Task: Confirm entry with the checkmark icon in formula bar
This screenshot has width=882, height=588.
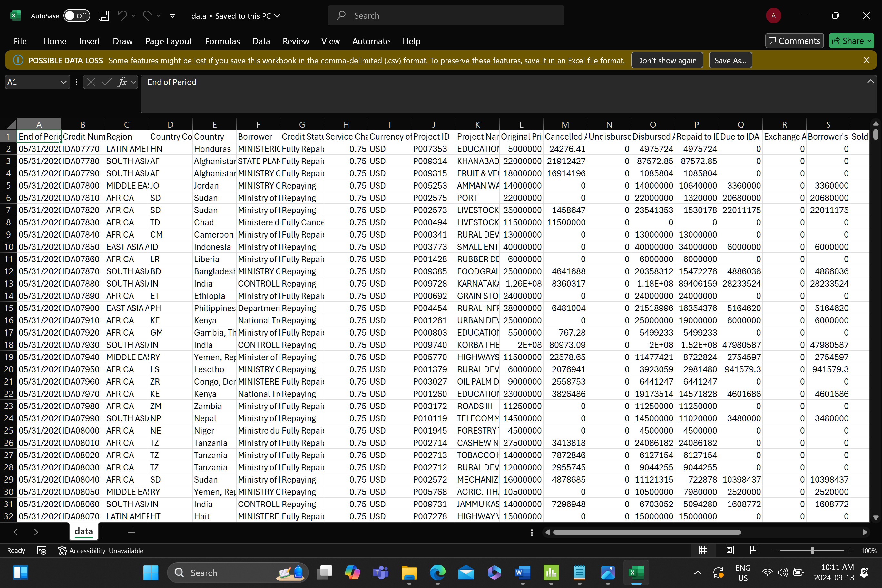Action: pyautogui.click(x=106, y=82)
